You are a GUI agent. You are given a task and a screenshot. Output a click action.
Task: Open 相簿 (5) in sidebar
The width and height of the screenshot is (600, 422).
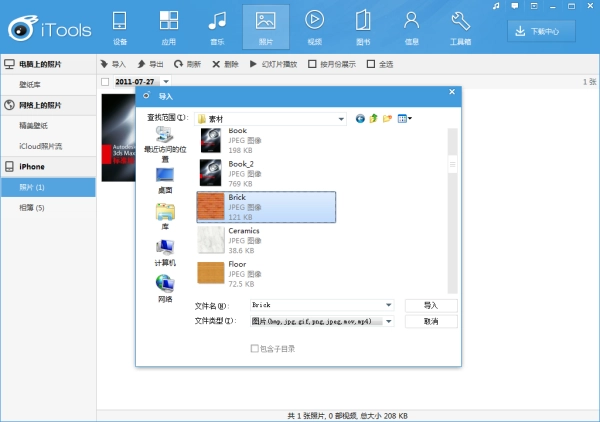coord(48,208)
